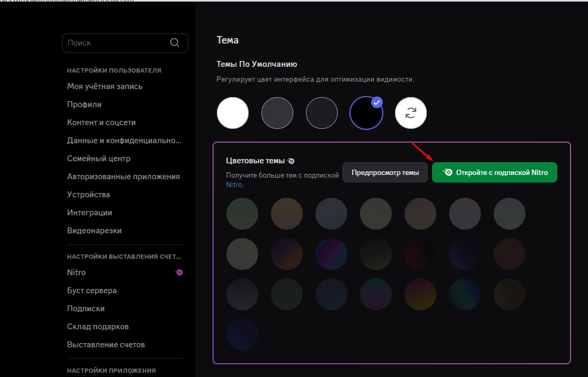The height and width of the screenshot is (377, 588).
Task: Pick third color theme swatch in first row
Action: pyautogui.click(x=331, y=214)
